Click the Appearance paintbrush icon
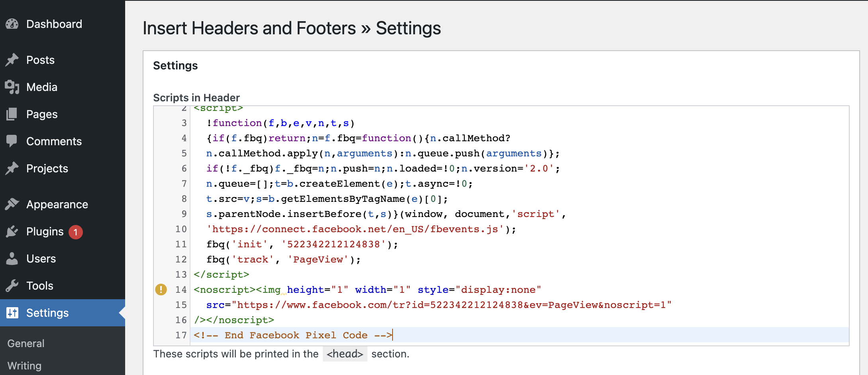The width and height of the screenshot is (868, 375). coord(12,204)
